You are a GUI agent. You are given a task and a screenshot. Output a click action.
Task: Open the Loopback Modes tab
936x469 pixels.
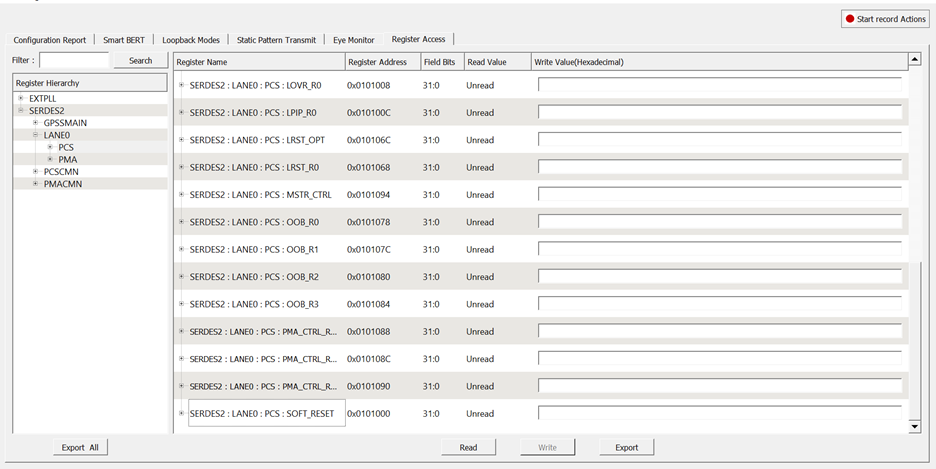click(191, 40)
